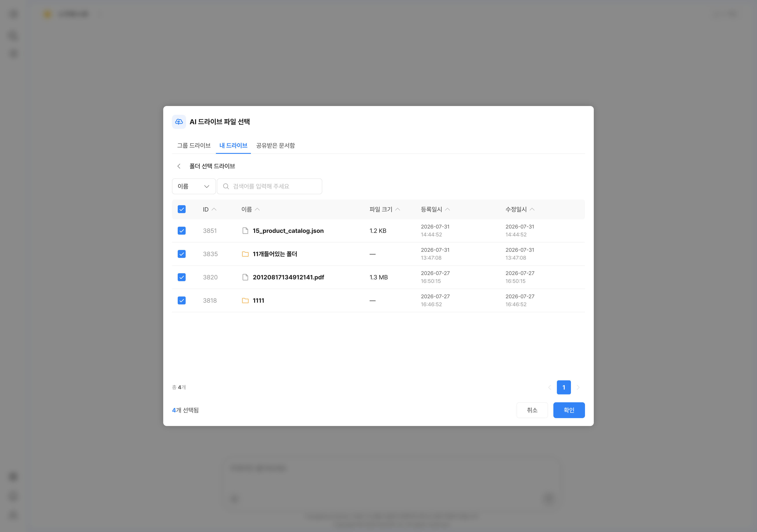Sort the table by 수정일시 column
Image resolution: width=757 pixels, height=532 pixels.
pos(520,210)
